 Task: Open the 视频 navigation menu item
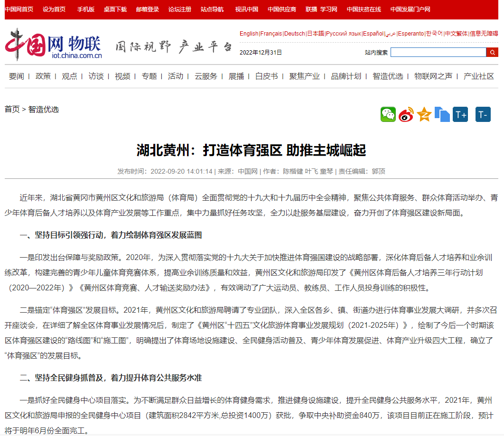[122, 76]
